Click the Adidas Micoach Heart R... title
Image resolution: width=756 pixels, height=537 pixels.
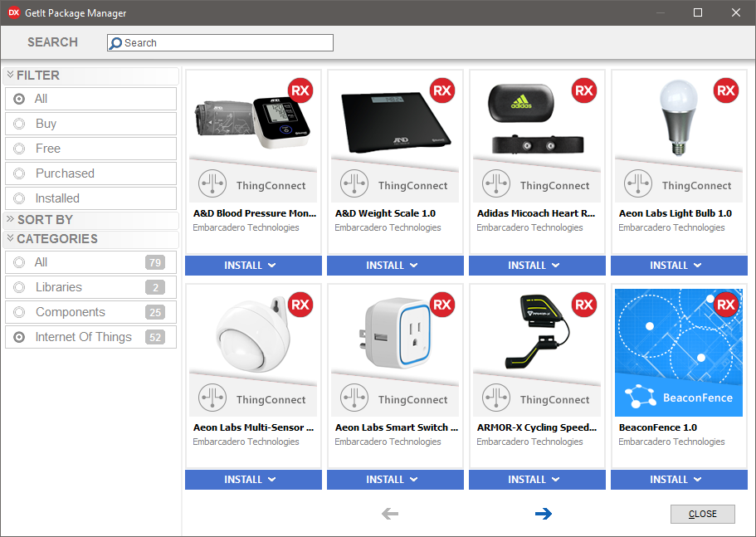[x=536, y=213]
